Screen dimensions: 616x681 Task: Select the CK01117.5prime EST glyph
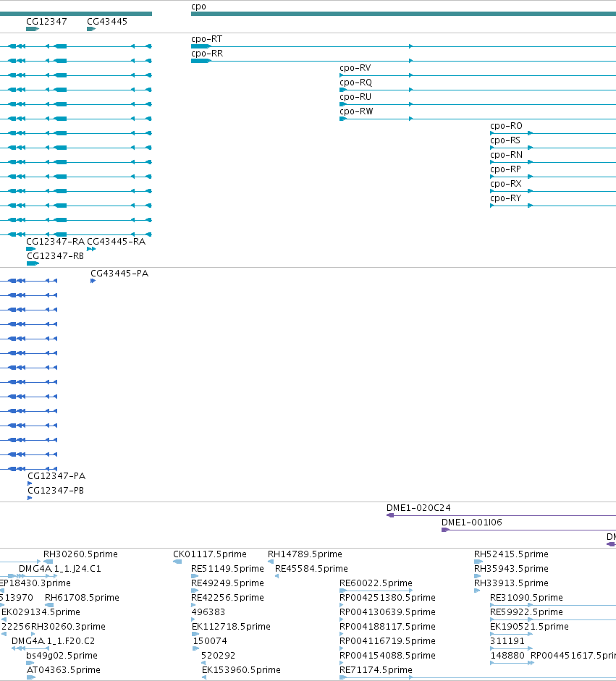pyautogui.click(x=177, y=562)
